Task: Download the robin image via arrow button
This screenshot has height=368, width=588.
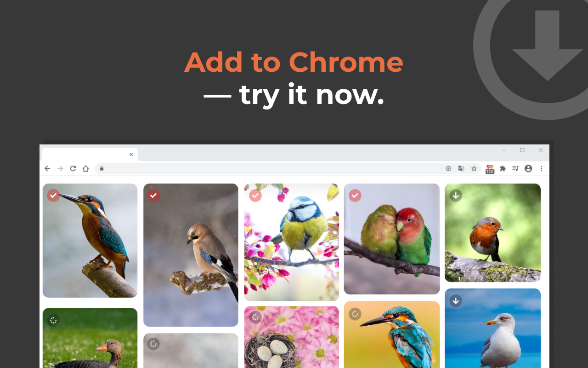Action: tap(456, 195)
